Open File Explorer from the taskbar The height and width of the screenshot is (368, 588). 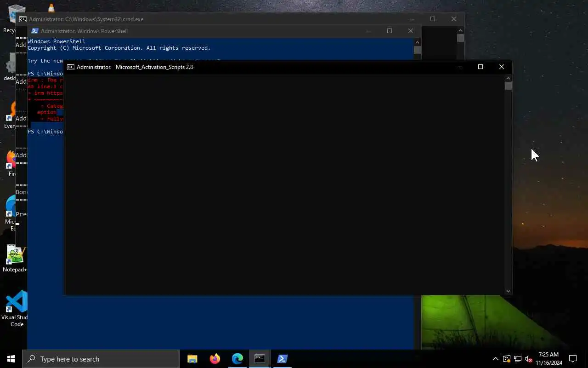[192, 359]
